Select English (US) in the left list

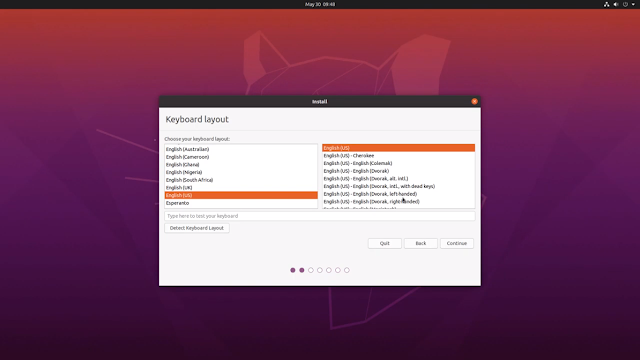(x=241, y=195)
